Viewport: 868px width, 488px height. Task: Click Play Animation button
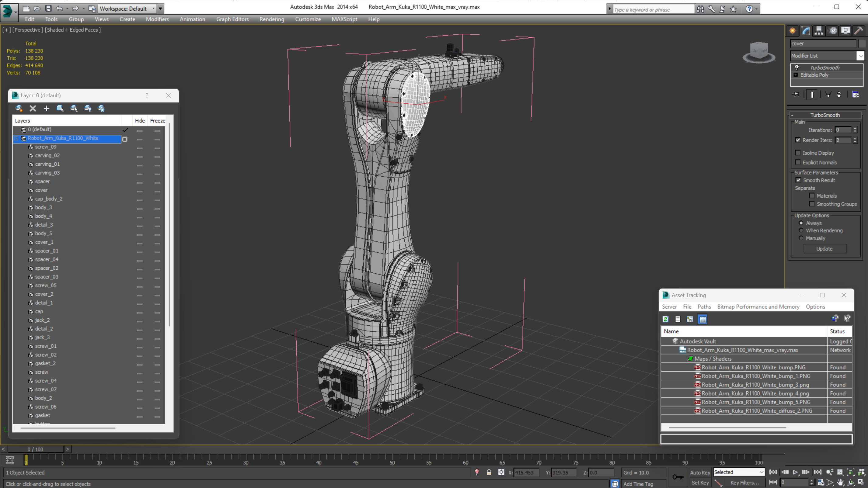click(795, 472)
